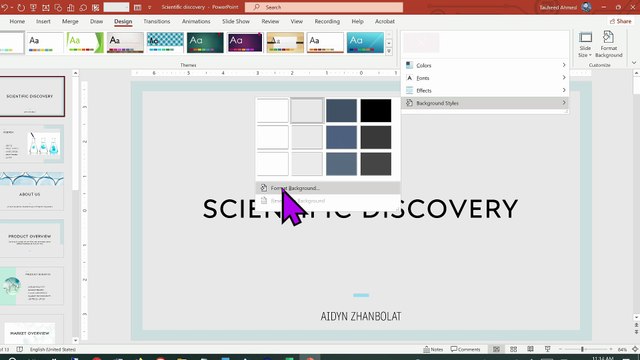Click the Redo icon in title bar
This screenshot has height=360, width=640.
click(21, 7)
